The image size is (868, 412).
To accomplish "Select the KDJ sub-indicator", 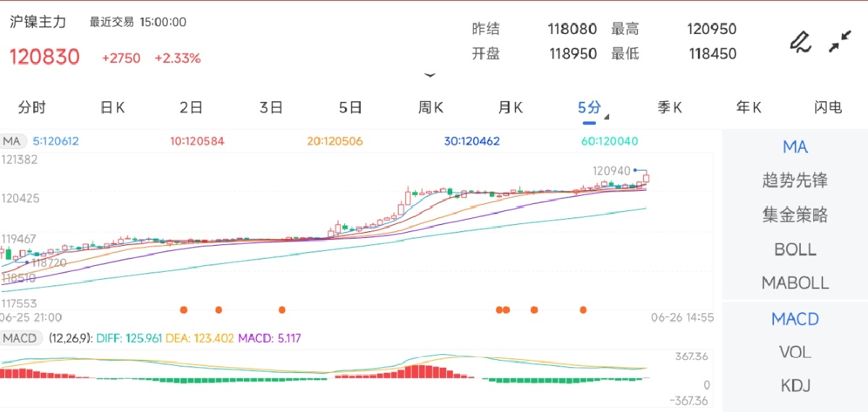I will pyautogui.click(x=795, y=386).
